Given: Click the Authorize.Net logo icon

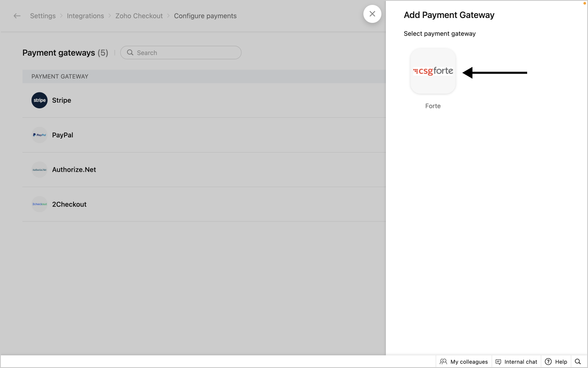Looking at the screenshot, I should [40, 170].
